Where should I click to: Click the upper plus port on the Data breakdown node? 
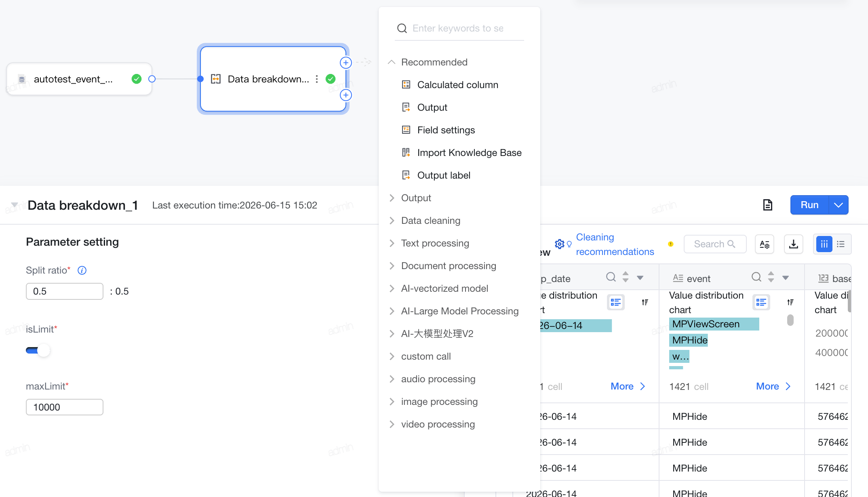coord(346,63)
